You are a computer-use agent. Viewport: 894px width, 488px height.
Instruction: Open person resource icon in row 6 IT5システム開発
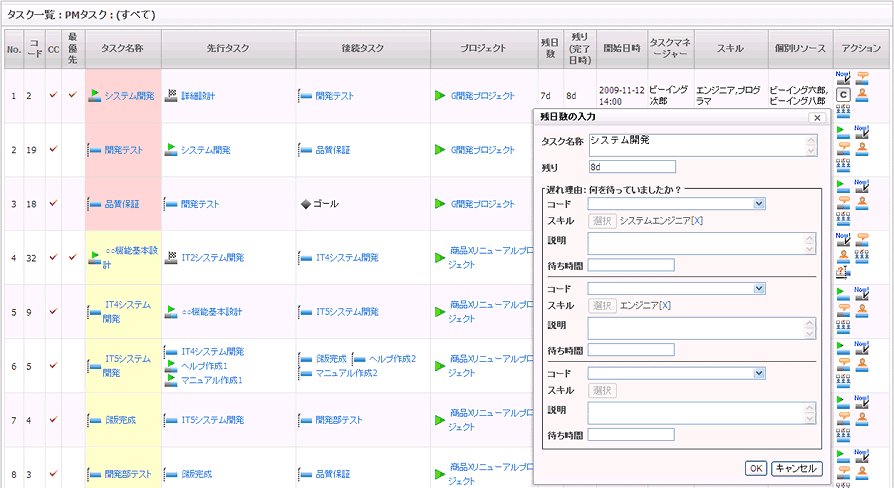click(x=862, y=364)
